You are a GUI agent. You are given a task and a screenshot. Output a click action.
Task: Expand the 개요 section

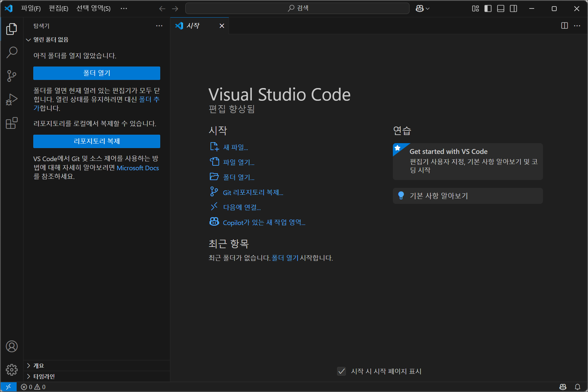[x=97, y=366]
